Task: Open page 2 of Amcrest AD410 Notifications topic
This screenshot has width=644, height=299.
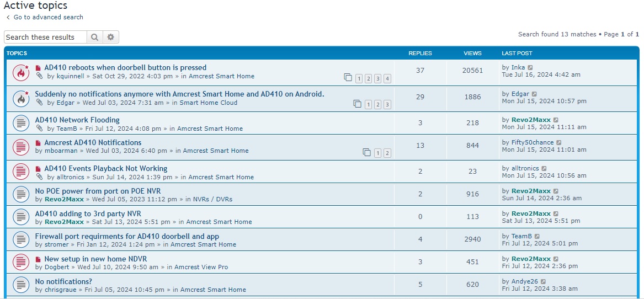Action: 387,153
